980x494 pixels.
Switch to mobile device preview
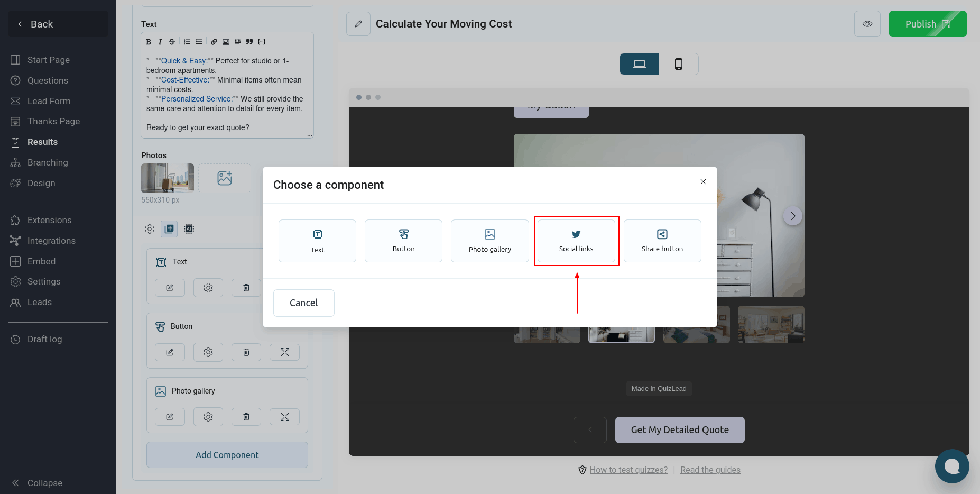(x=679, y=64)
